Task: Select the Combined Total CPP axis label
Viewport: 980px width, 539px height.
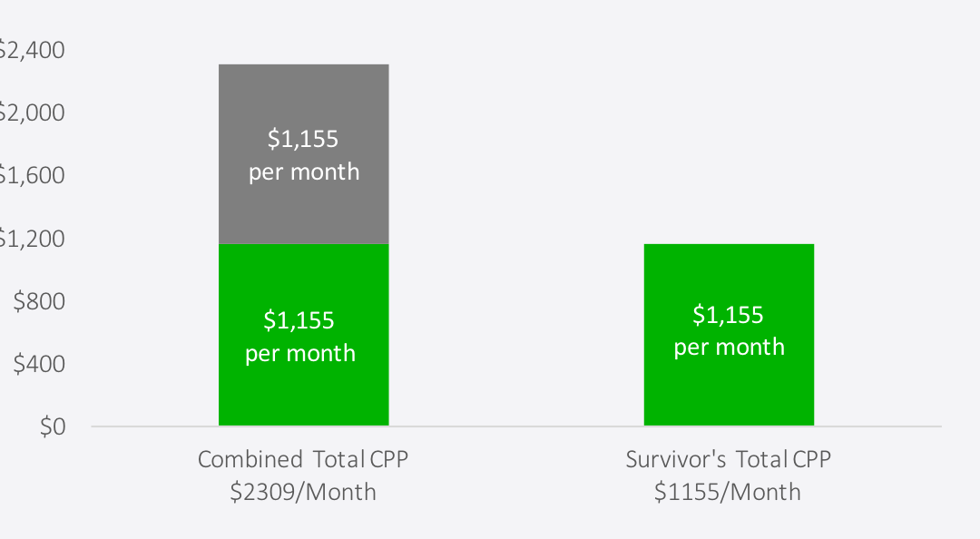Action: coord(303,459)
